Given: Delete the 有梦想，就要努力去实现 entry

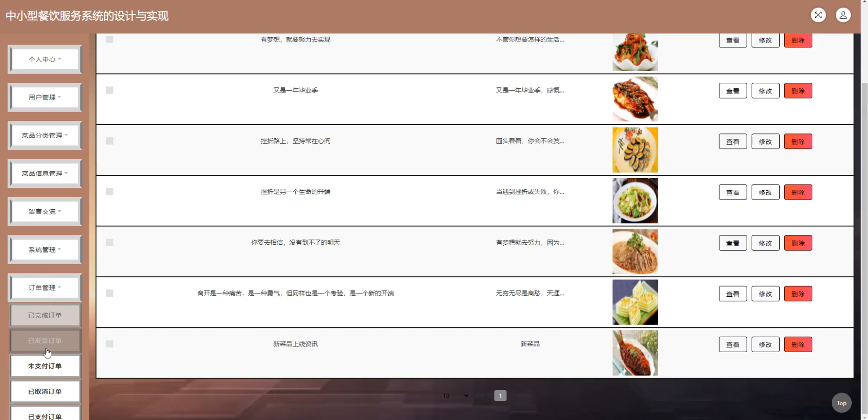Looking at the screenshot, I should tap(798, 40).
